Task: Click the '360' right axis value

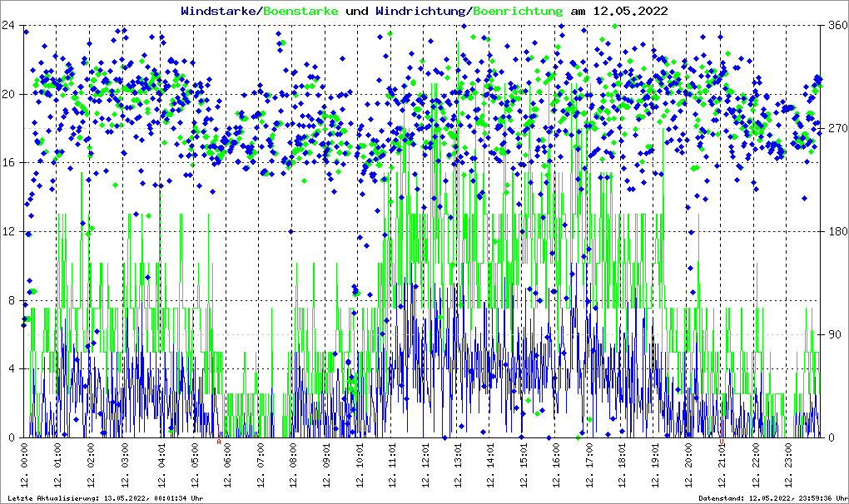Action: click(837, 25)
